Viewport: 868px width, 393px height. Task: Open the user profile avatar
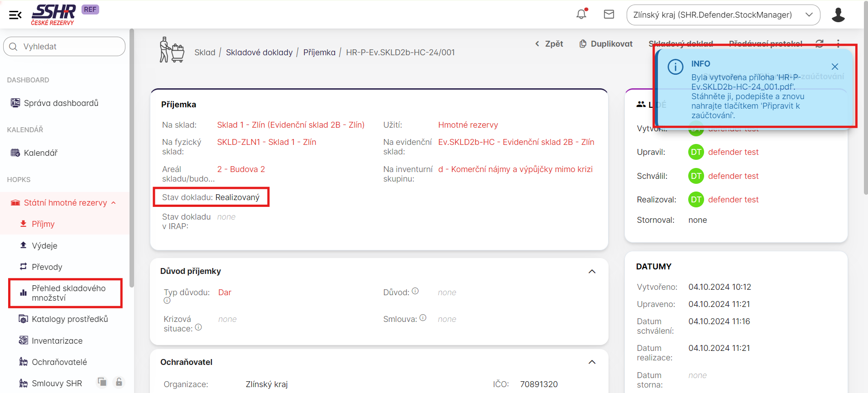(x=838, y=15)
